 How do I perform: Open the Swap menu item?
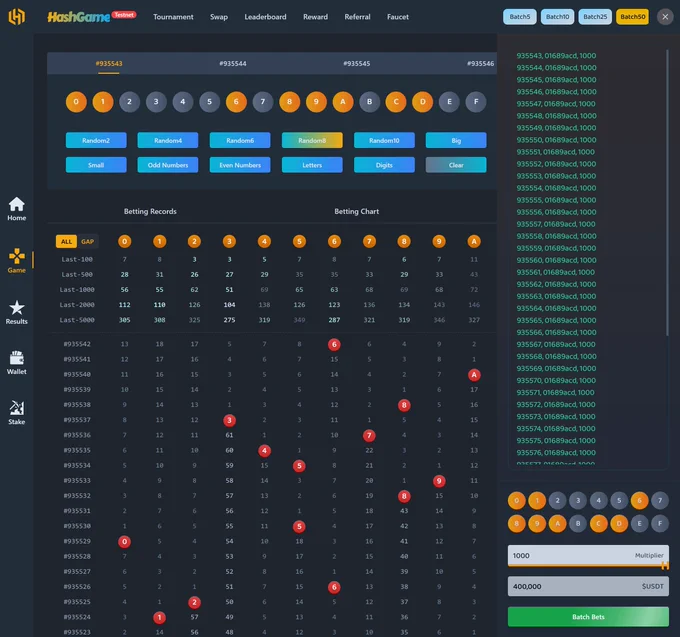[219, 17]
